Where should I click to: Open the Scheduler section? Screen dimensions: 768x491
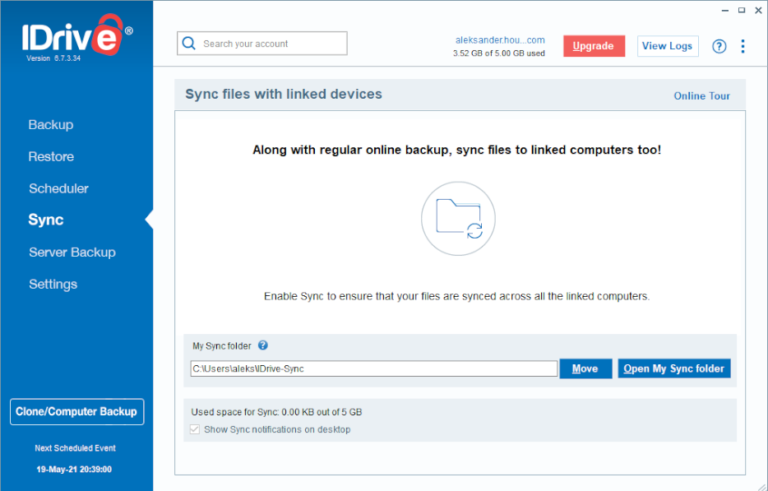[x=59, y=189]
